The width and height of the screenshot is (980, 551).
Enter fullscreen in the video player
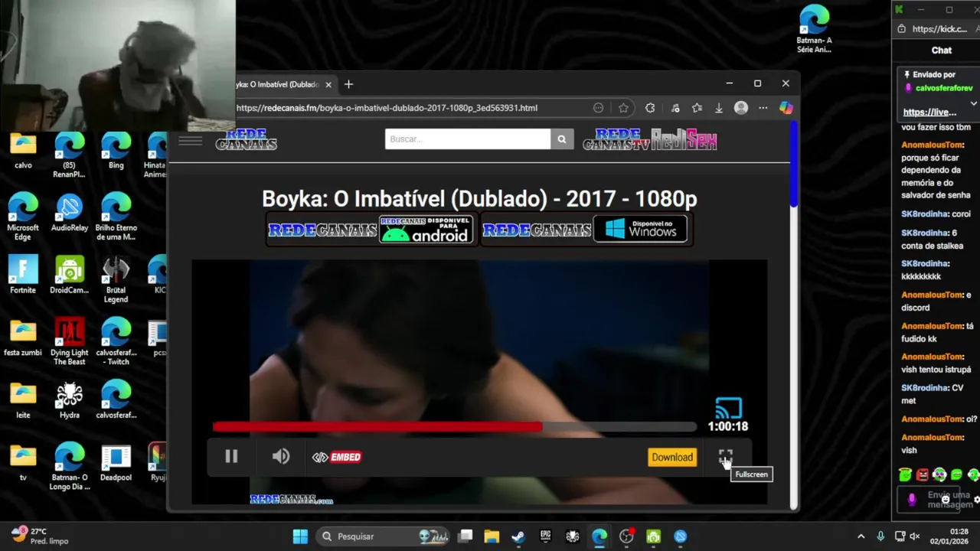click(x=726, y=457)
